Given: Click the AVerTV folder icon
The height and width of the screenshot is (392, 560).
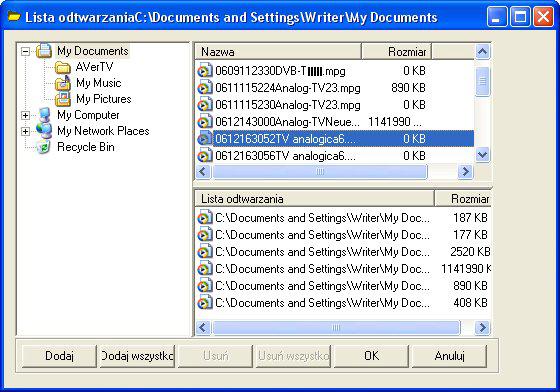Looking at the screenshot, I should pos(63,67).
